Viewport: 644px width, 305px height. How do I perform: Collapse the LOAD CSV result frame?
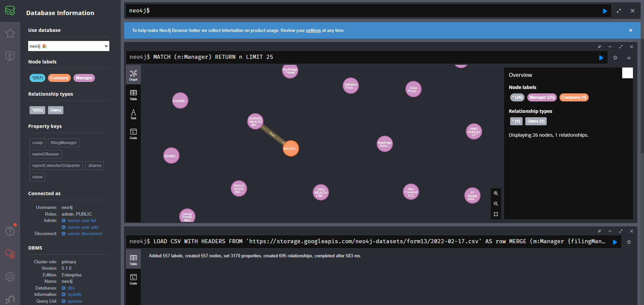(610, 231)
